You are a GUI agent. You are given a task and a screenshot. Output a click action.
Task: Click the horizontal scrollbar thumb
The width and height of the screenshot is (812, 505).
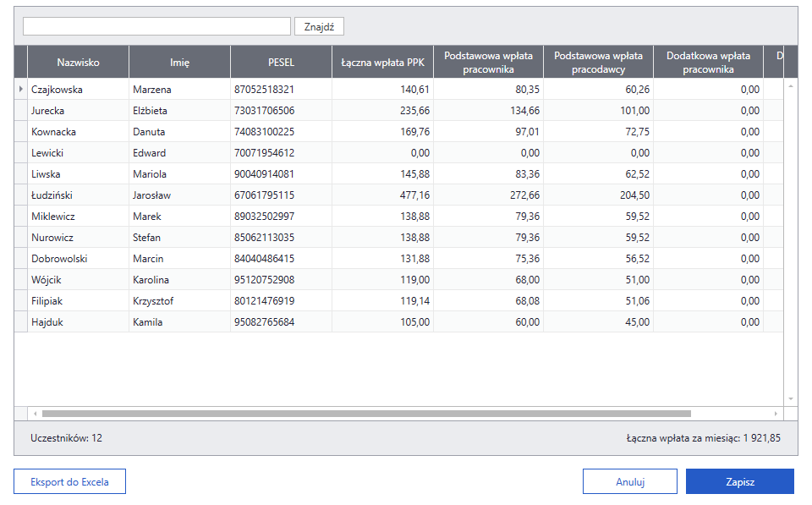(x=366, y=414)
